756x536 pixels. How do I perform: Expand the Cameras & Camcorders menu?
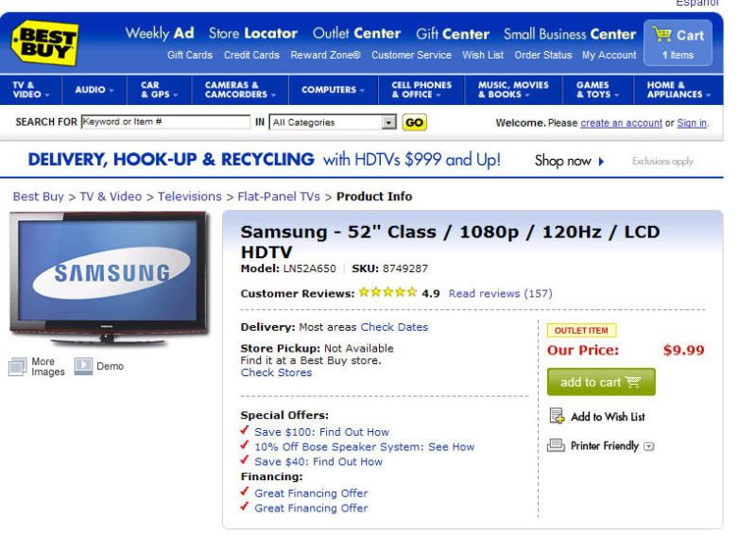click(x=240, y=90)
